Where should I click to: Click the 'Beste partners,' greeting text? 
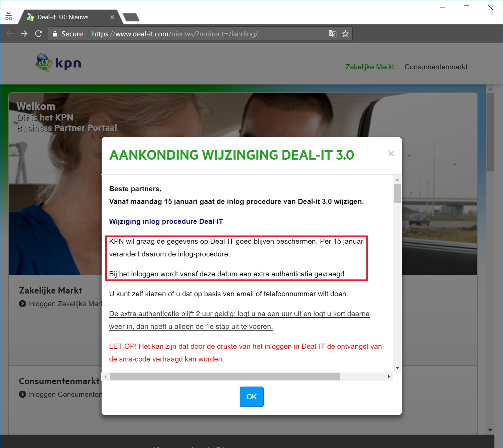tap(135, 189)
